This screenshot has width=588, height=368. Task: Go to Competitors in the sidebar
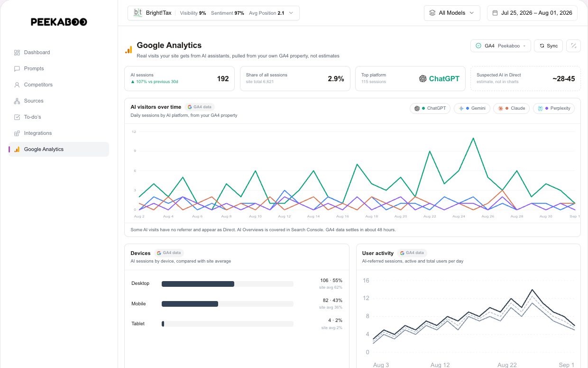pyautogui.click(x=38, y=85)
